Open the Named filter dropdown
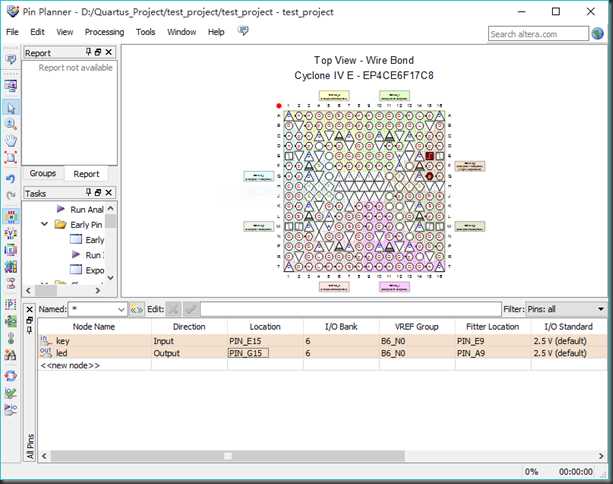This screenshot has width=613, height=484. point(121,310)
